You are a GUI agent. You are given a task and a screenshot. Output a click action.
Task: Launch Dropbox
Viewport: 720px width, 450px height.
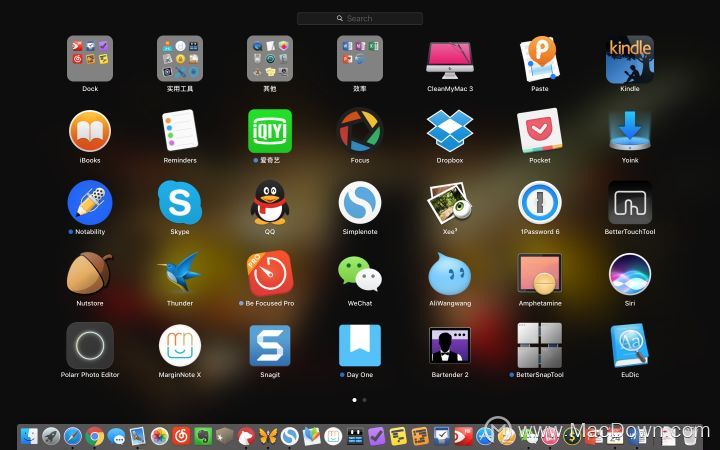click(450, 131)
